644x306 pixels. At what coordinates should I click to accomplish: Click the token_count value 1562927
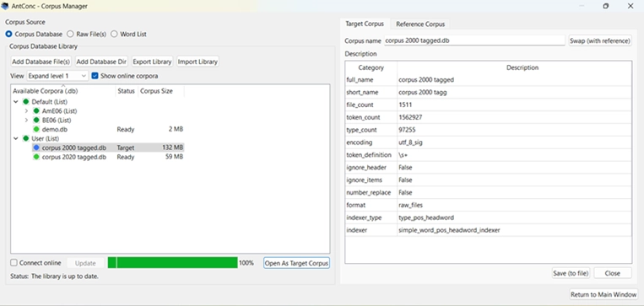pyautogui.click(x=410, y=117)
